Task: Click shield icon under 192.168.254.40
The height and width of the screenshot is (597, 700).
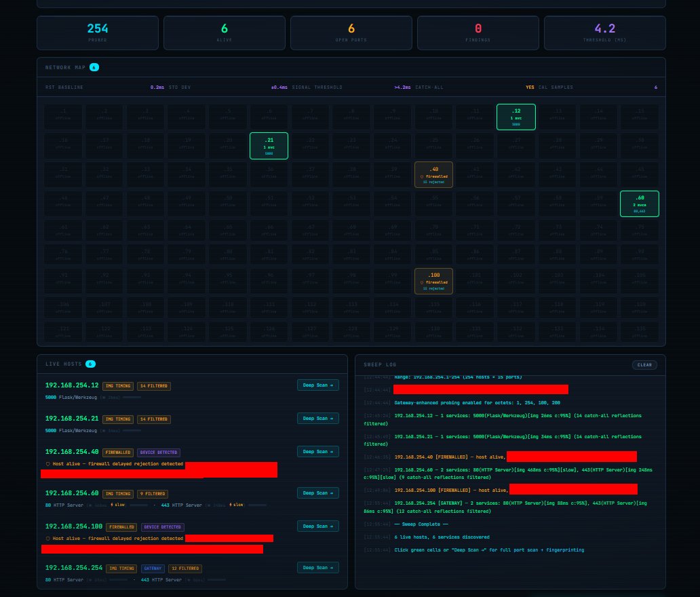Action: pos(47,464)
